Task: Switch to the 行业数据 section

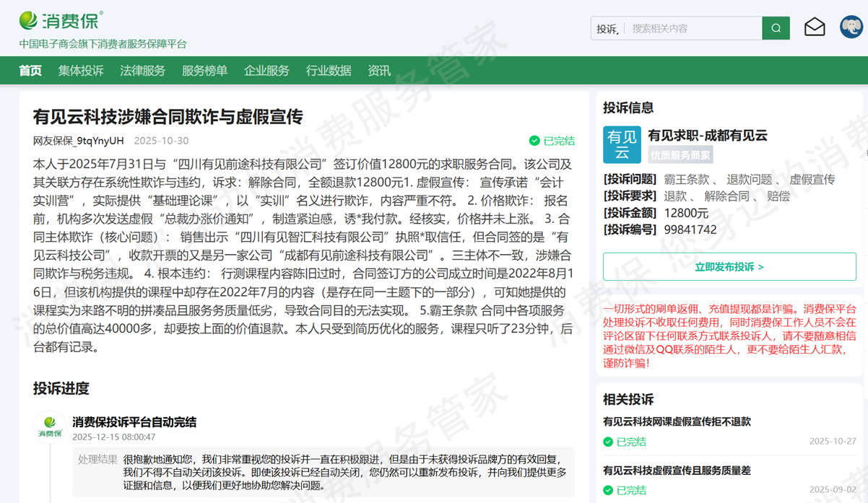Action: pyautogui.click(x=327, y=71)
